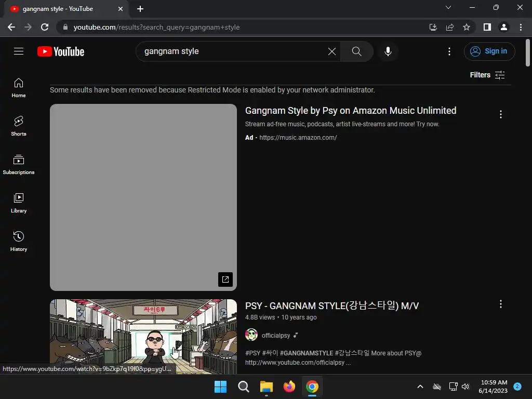Click the install app icon in address bar
This screenshot has width=532, height=399.
click(433, 27)
